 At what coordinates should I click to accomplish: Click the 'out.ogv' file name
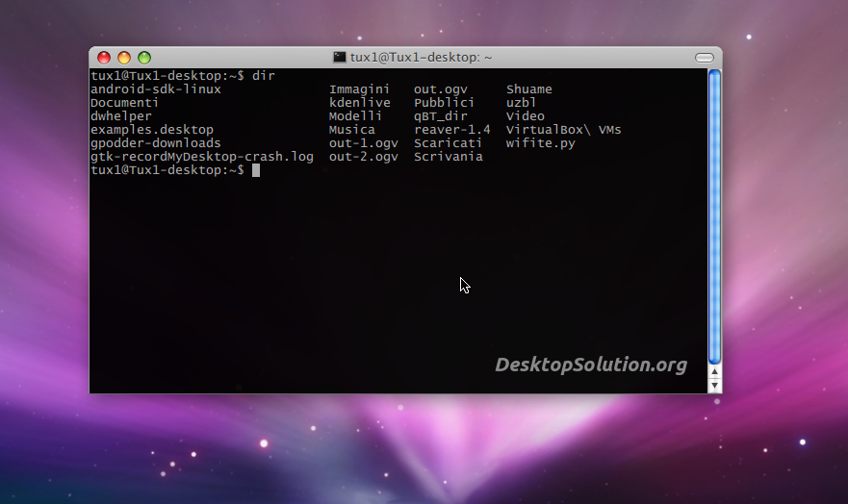tap(441, 89)
